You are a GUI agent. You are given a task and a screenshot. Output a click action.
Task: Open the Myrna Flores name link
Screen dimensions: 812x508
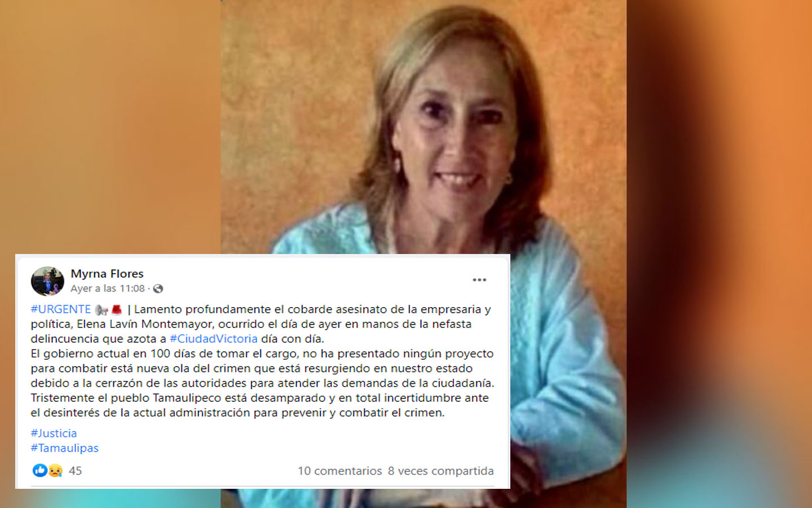coord(107,274)
